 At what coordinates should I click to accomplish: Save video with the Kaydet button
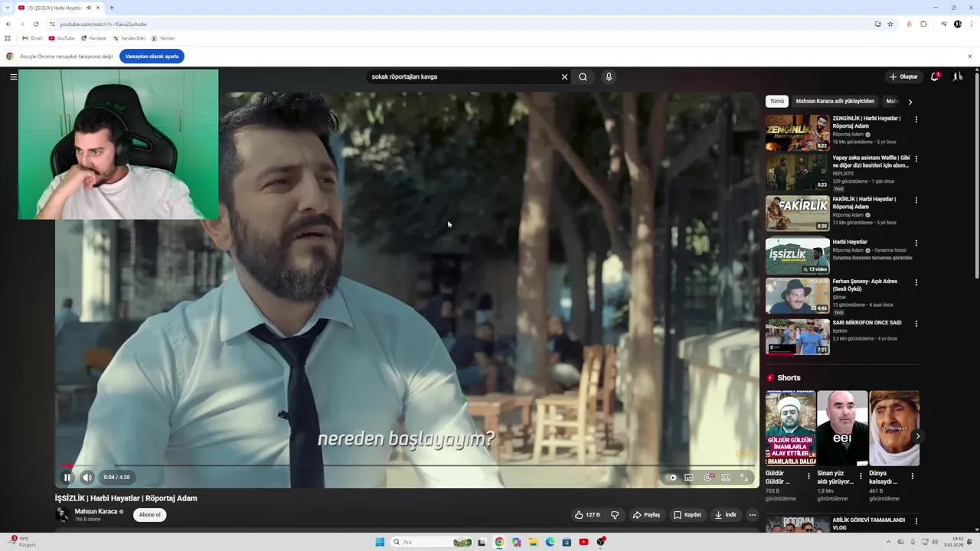(688, 515)
